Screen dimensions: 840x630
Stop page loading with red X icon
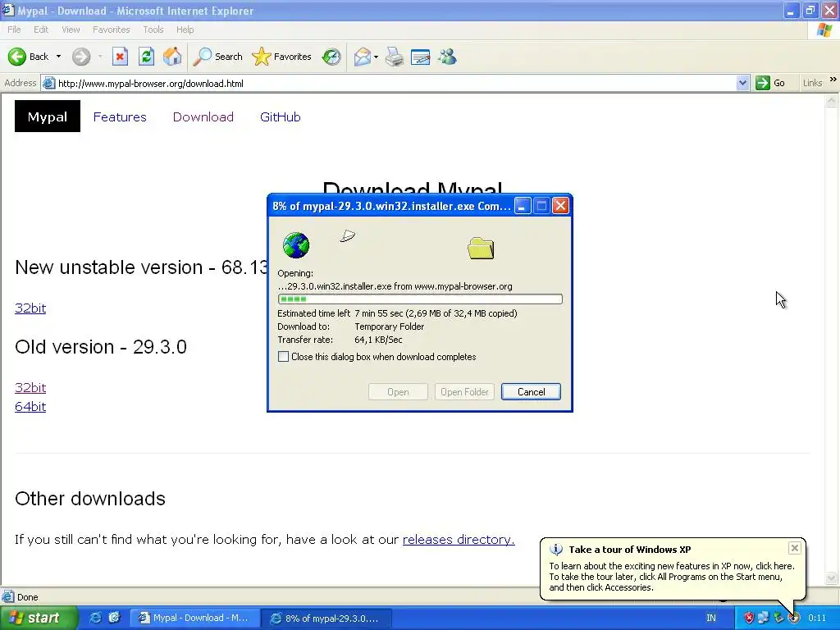(x=120, y=57)
